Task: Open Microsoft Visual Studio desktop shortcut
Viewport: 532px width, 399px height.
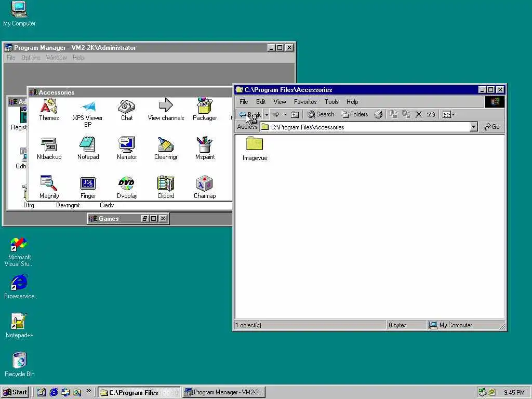Action: click(19, 252)
